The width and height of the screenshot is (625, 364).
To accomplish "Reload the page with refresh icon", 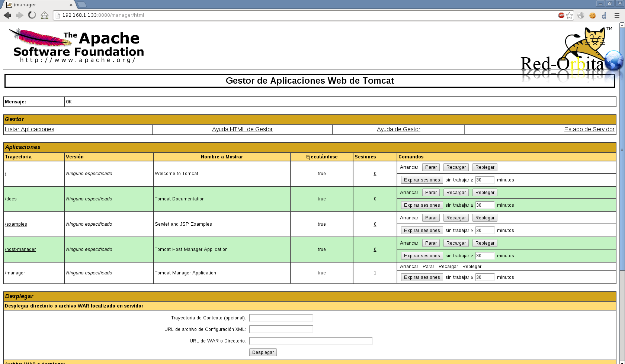I will [32, 15].
